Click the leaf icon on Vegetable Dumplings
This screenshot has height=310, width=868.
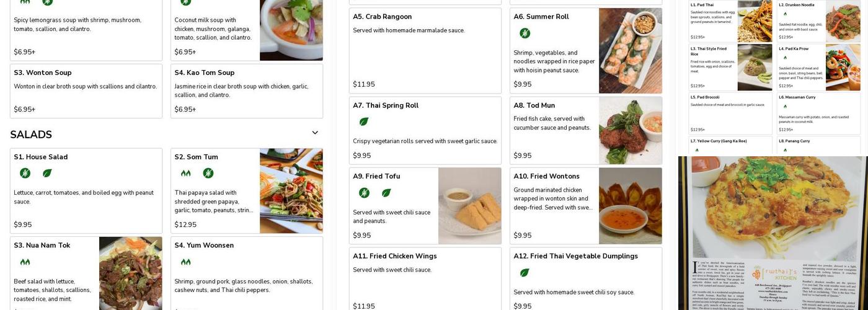point(525,272)
